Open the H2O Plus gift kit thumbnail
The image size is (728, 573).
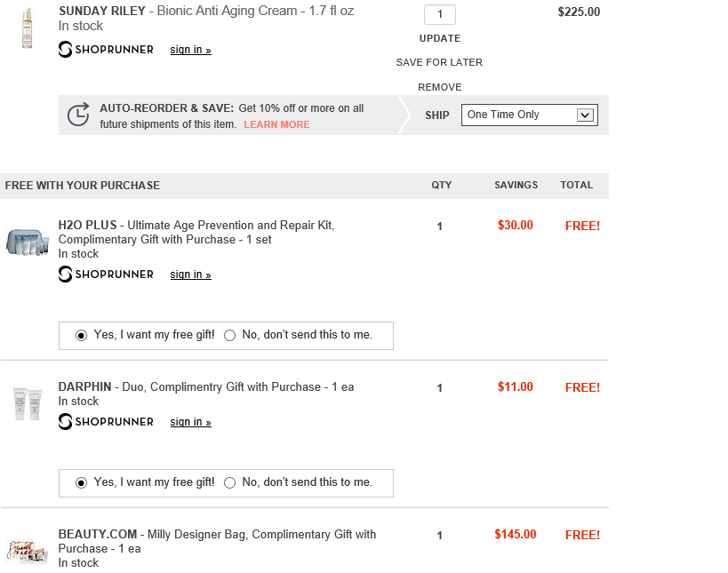point(26,242)
